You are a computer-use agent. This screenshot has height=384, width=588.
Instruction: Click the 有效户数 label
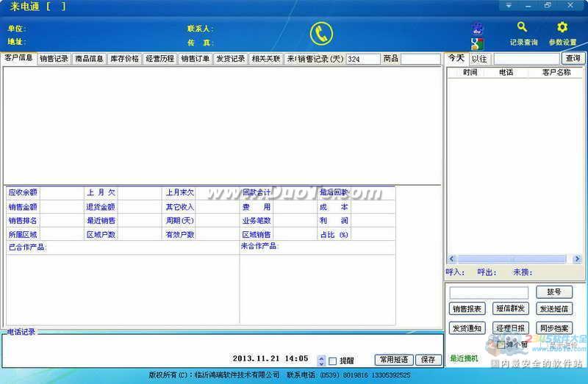180,234
